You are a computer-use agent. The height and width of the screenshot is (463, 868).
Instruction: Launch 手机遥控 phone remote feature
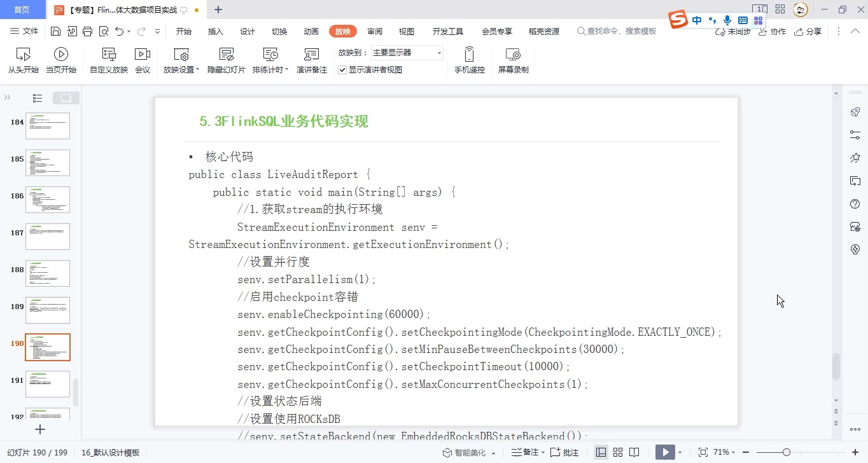[469, 60]
